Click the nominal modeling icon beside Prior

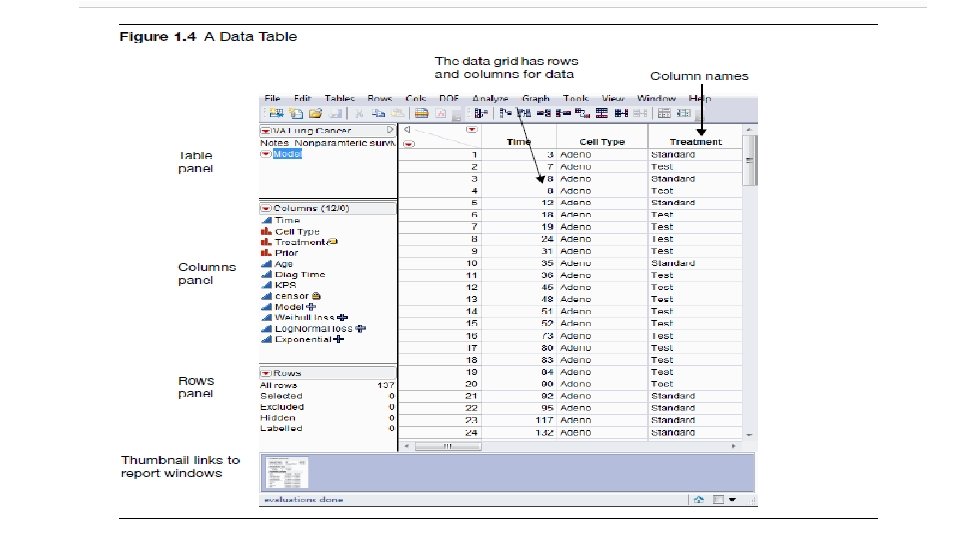(266, 252)
